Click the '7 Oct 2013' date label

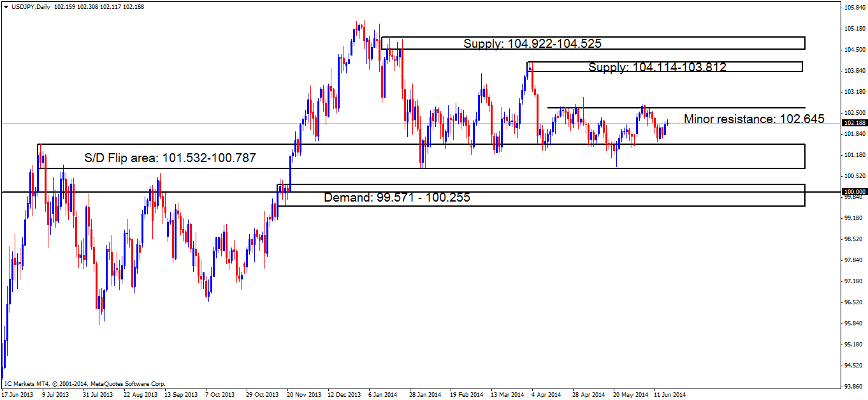[x=219, y=395]
